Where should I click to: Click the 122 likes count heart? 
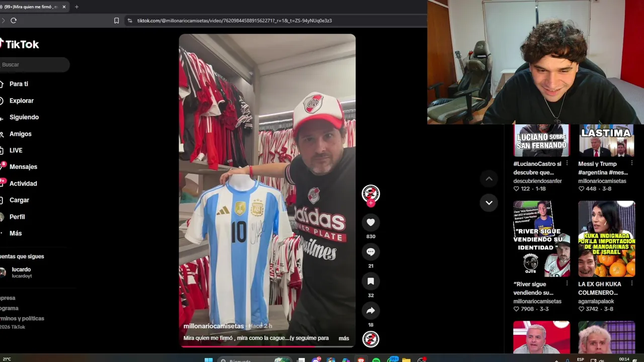coord(516,189)
